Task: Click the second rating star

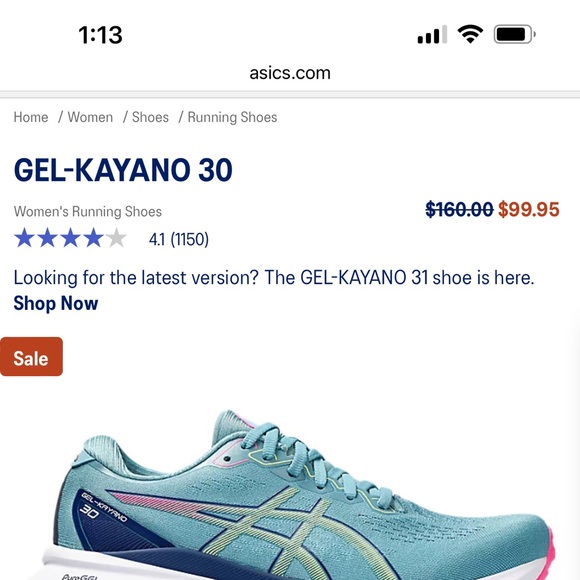Action: point(47,238)
